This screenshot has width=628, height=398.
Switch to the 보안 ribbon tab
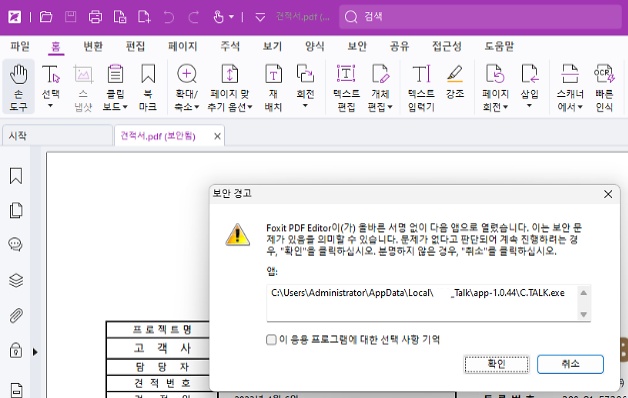tap(357, 46)
